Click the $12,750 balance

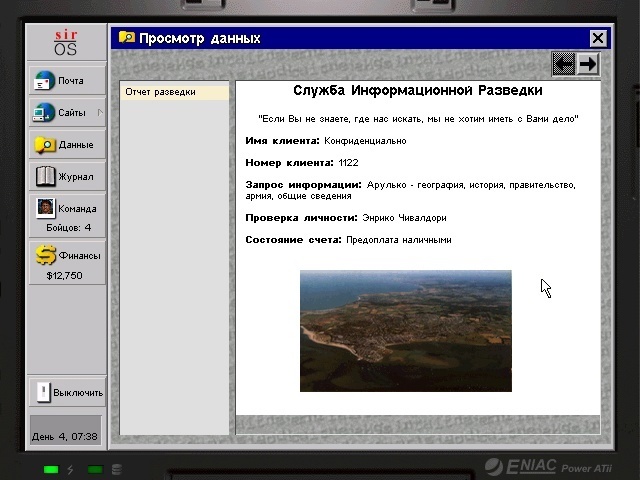click(x=64, y=276)
